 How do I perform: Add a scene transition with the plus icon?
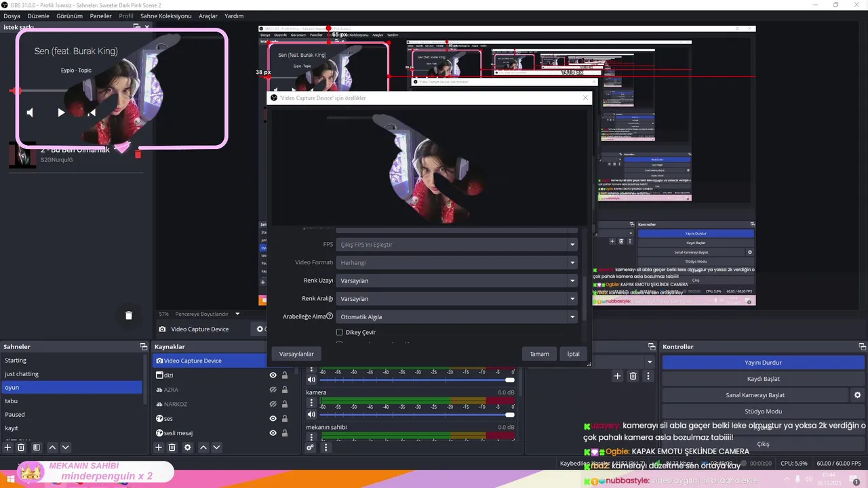pos(617,375)
